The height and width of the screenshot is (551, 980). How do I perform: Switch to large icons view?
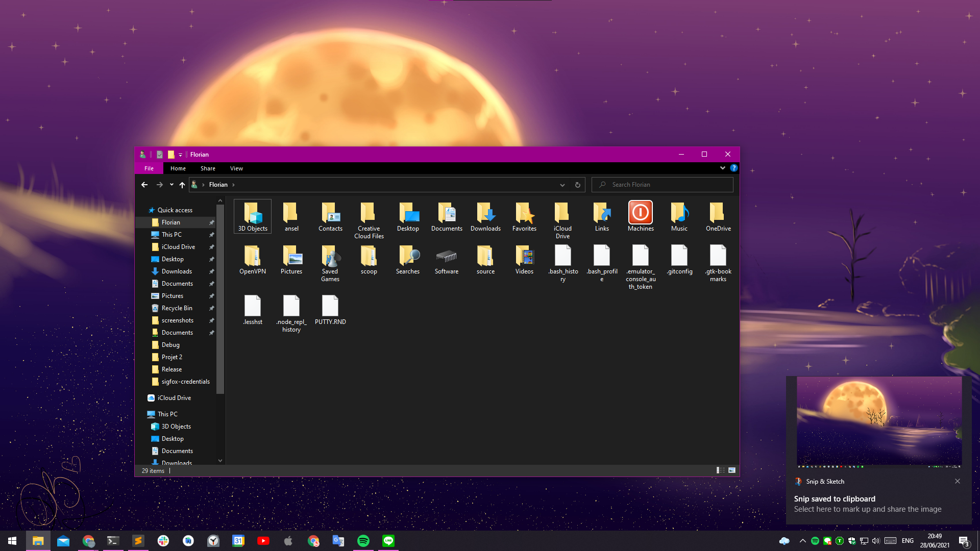(731, 470)
